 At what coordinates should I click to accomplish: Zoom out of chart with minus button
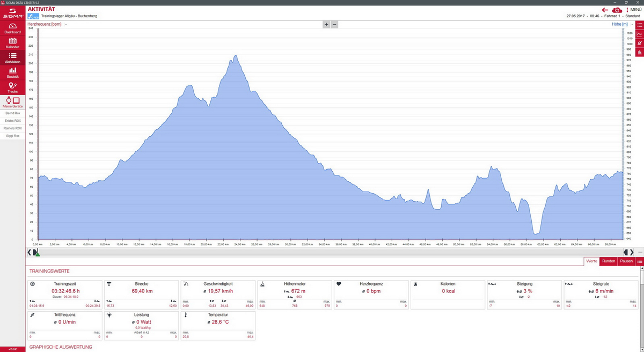[x=334, y=25]
